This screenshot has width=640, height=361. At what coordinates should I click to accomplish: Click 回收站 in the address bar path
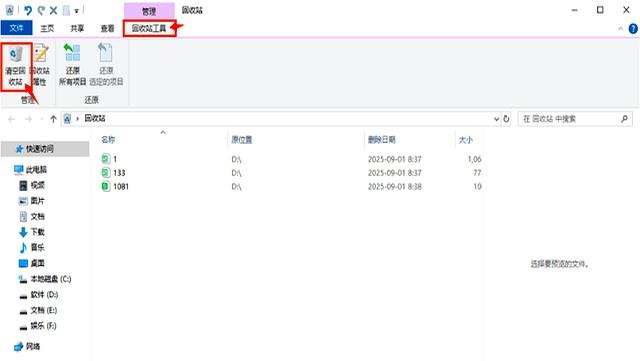(x=95, y=118)
